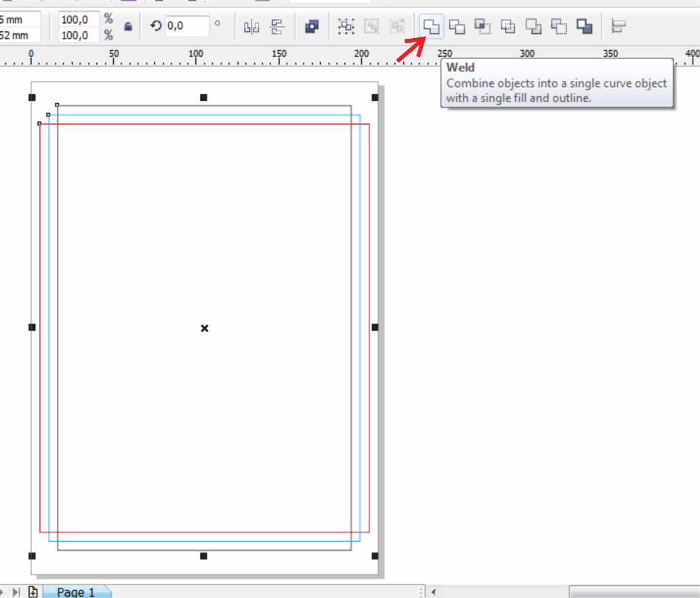The width and height of the screenshot is (700, 598).
Task: Apply Intersect to the selected objects
Action: click(481, 26)
